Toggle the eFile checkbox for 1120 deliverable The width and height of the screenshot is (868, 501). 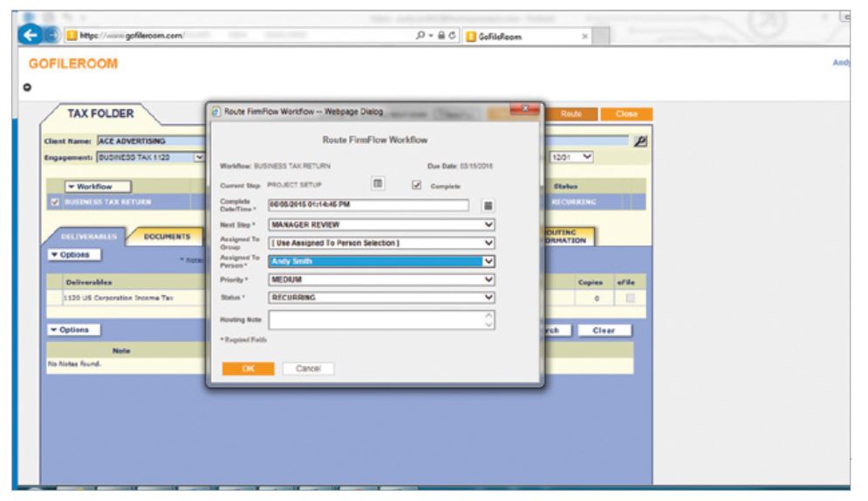[630, 298]
